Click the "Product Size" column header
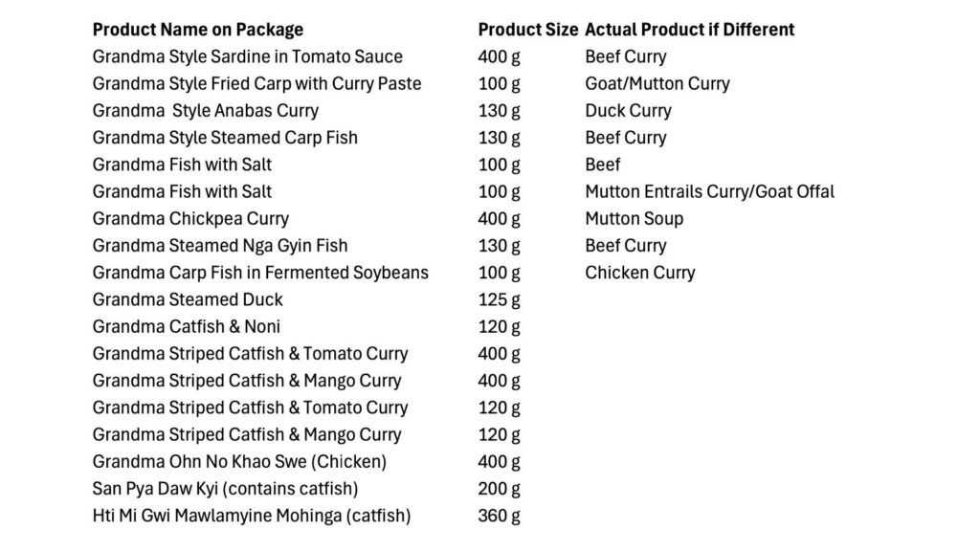The height and width of the screenshot is (551, 980). (x=527, y=30)
